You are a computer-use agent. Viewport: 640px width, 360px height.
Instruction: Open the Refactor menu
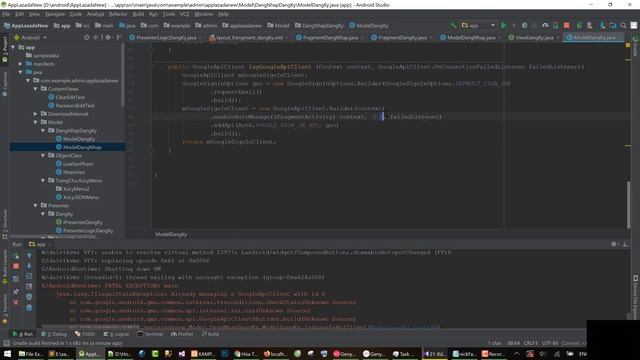tap(118, 14)
